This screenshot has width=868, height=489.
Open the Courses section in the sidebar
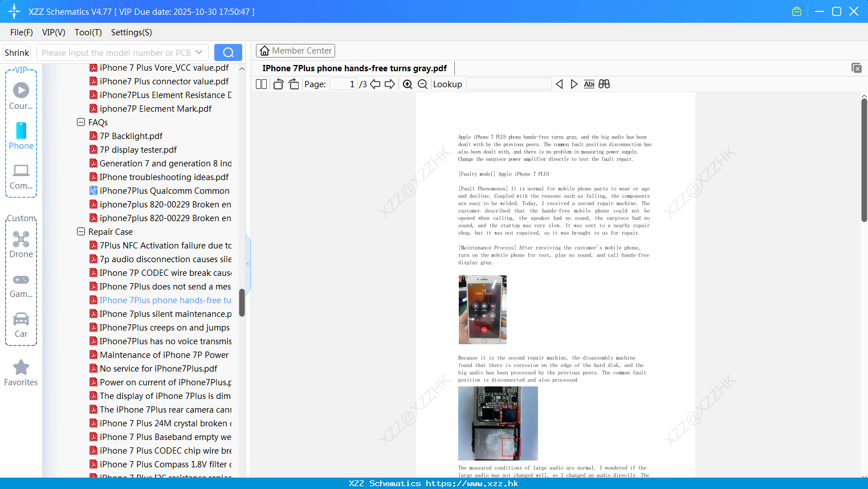tap(21, 96)
